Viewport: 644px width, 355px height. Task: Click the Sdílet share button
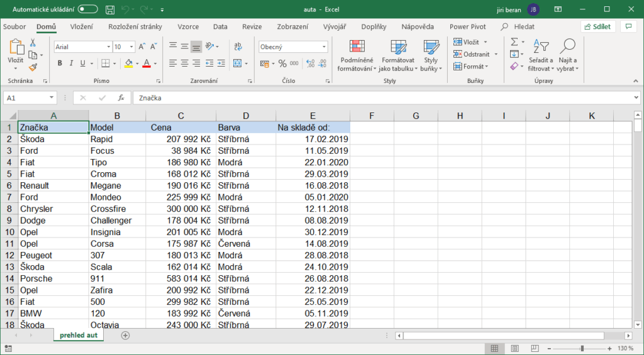click(598, 27)
